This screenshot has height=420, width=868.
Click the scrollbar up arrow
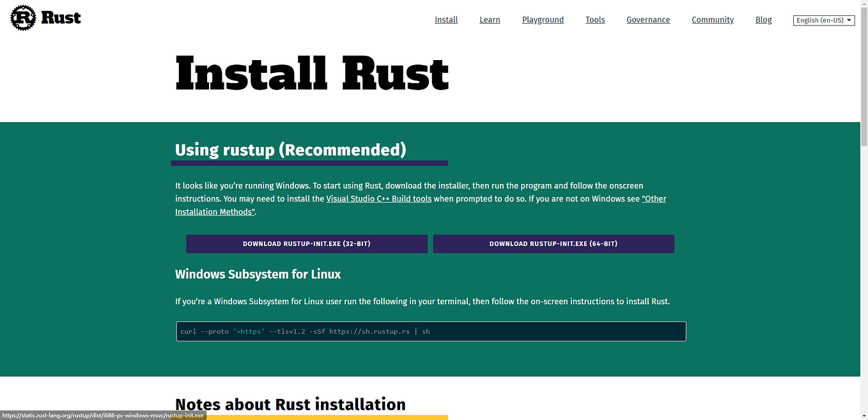pos(864,4)
